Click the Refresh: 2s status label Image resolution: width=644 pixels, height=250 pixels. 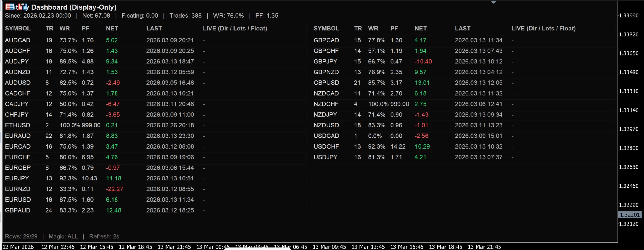tap(104, 236)
